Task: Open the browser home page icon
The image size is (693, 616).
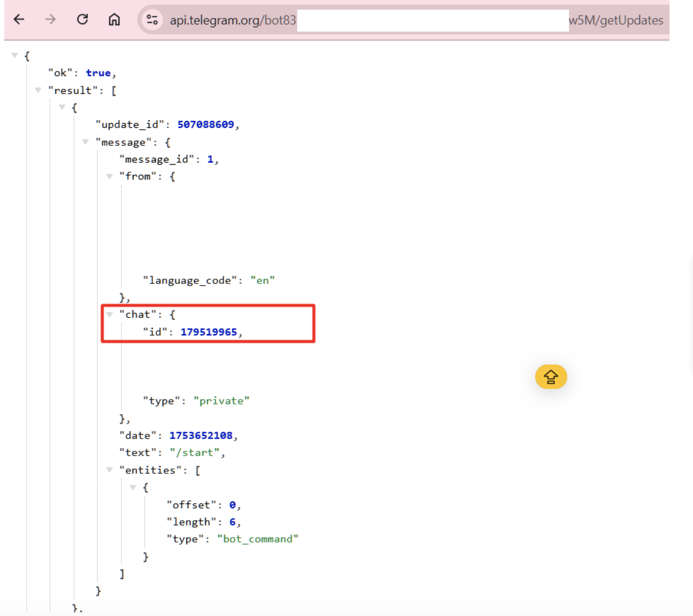Action: coord(114,20)
